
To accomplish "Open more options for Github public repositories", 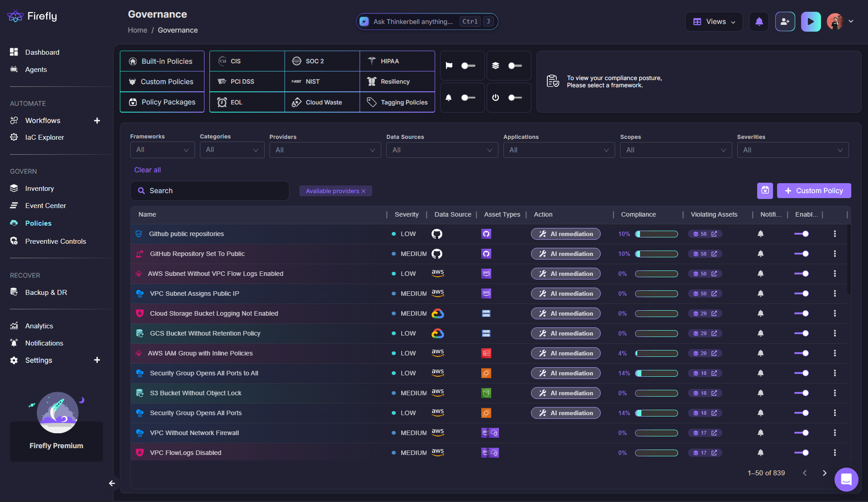I will tap(835, 234).
